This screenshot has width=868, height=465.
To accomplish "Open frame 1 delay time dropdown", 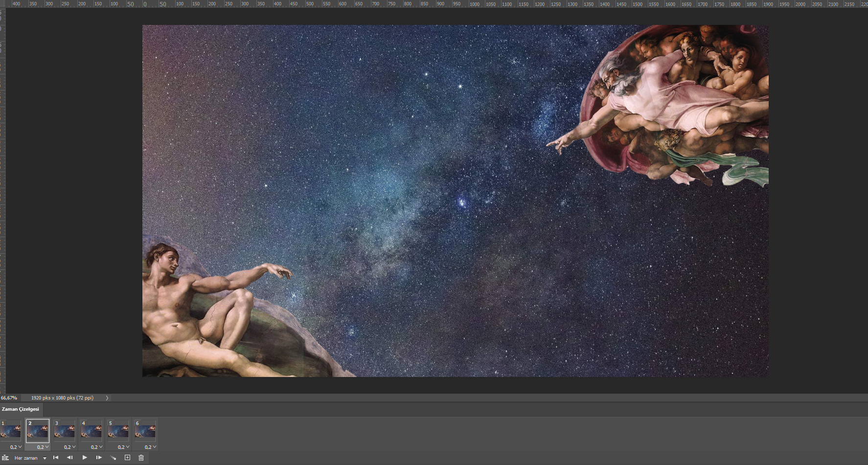I will click(x=16, y=447).
